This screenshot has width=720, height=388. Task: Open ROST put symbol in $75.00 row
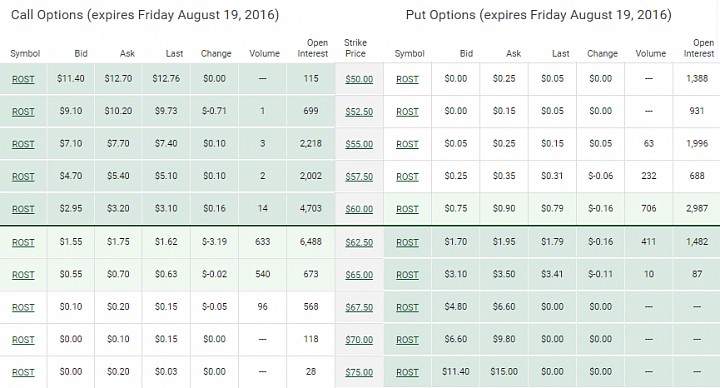[x=407, y=372]
